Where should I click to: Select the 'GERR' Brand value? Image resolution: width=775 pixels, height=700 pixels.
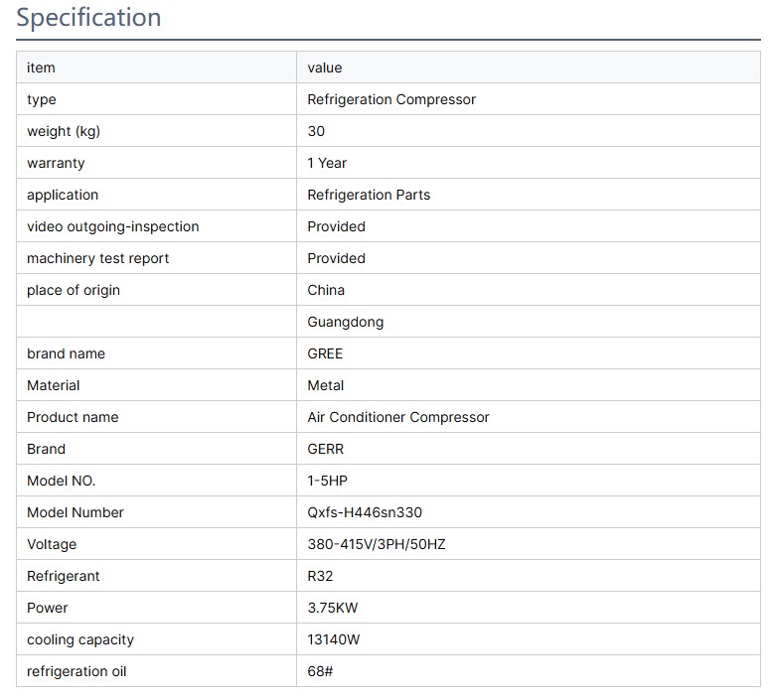(x=325, y=449)
